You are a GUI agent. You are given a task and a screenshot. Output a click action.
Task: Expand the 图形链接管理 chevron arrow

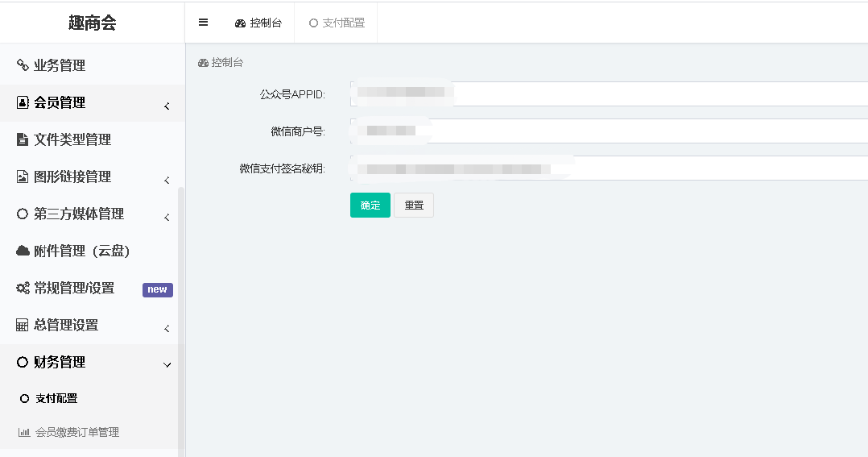pyautogui.click(x=167, y=180)
